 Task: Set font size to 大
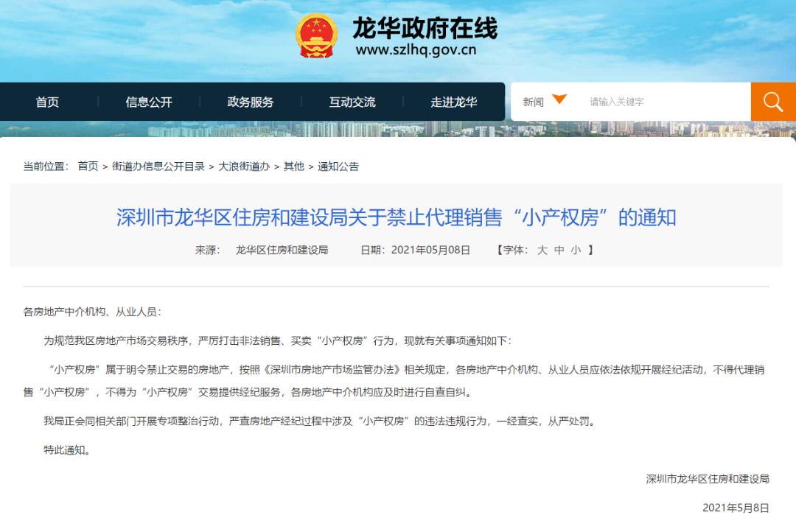pyautogui.click(x=542, y=250)
